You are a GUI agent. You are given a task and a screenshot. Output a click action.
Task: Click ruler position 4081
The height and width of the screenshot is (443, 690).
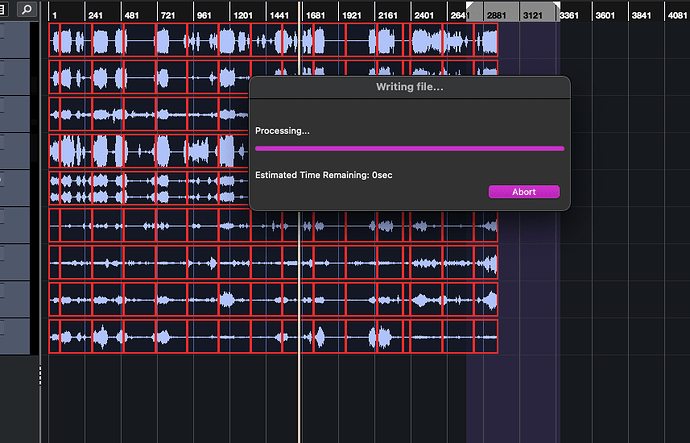677,15
